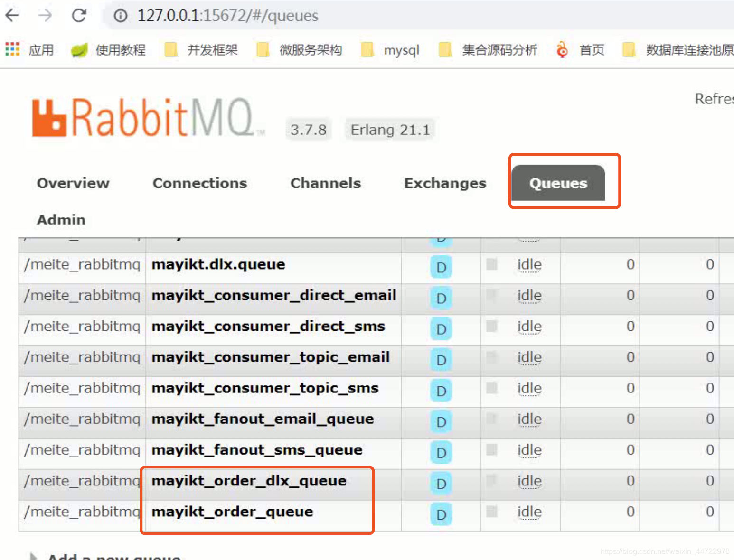Switch to the Exchanges tab
The width and height of the screenshot is (734, 560).
(445, 183)
